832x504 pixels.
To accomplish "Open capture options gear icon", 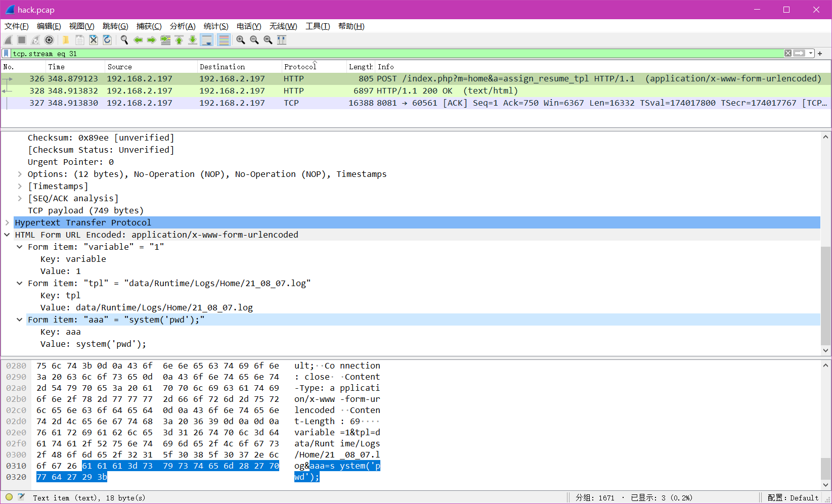I will coord(49,40).
